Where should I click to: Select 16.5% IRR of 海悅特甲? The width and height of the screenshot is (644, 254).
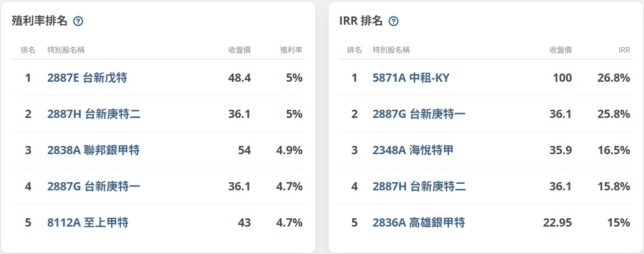[613, 150]
